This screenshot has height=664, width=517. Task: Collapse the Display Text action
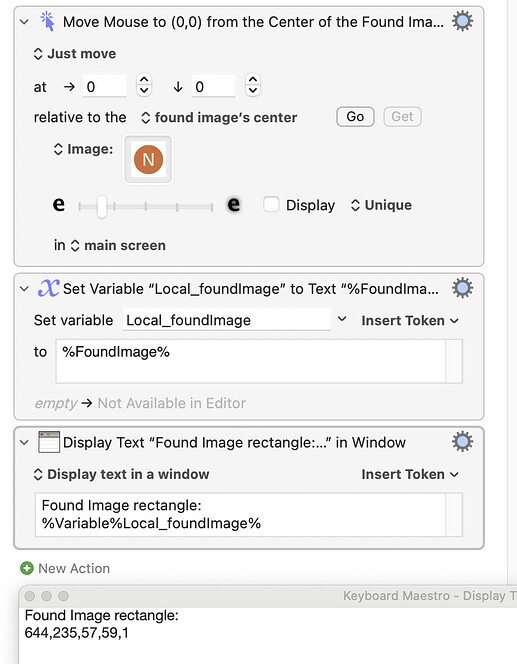(x=25, y=443)
